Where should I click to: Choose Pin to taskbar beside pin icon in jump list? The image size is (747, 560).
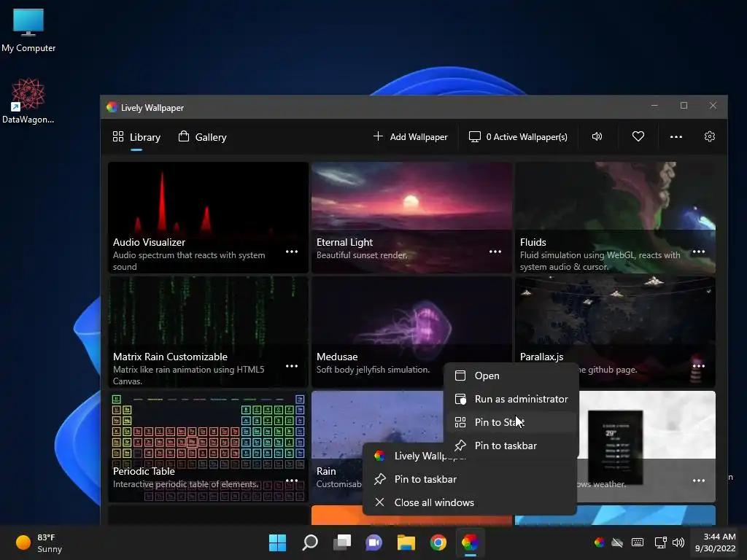(x=469, y=479)
